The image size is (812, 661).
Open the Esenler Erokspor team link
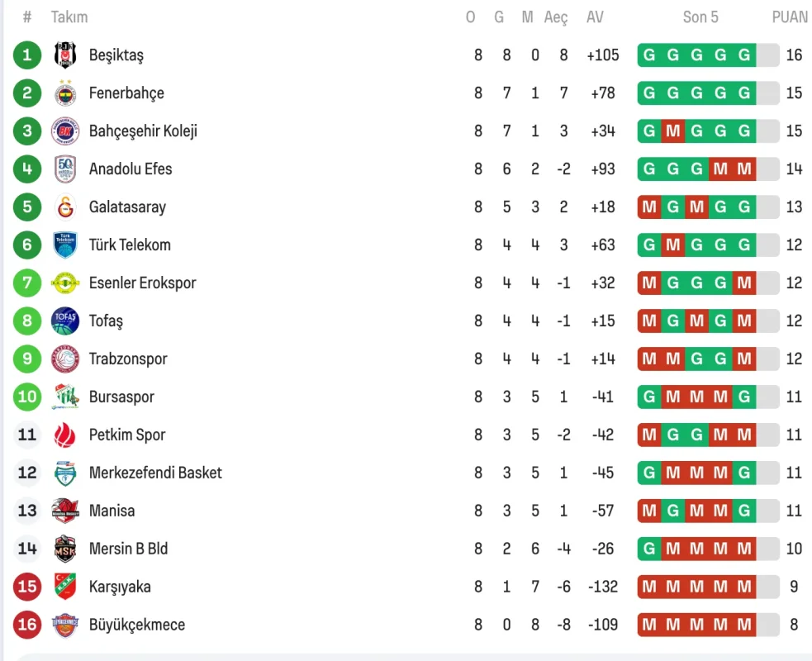tap(142, 283)
